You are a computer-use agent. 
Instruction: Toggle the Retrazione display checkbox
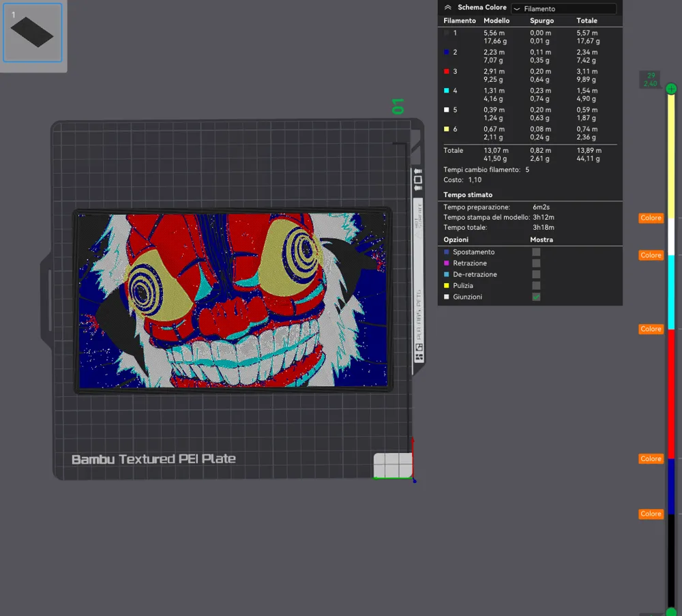tap(536, 263)
